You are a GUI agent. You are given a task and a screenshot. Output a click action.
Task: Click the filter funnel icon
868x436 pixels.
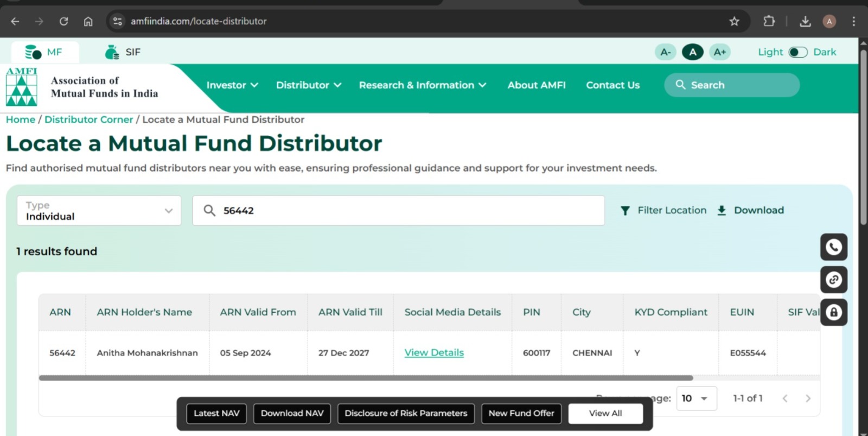click(x=625, y=211)
